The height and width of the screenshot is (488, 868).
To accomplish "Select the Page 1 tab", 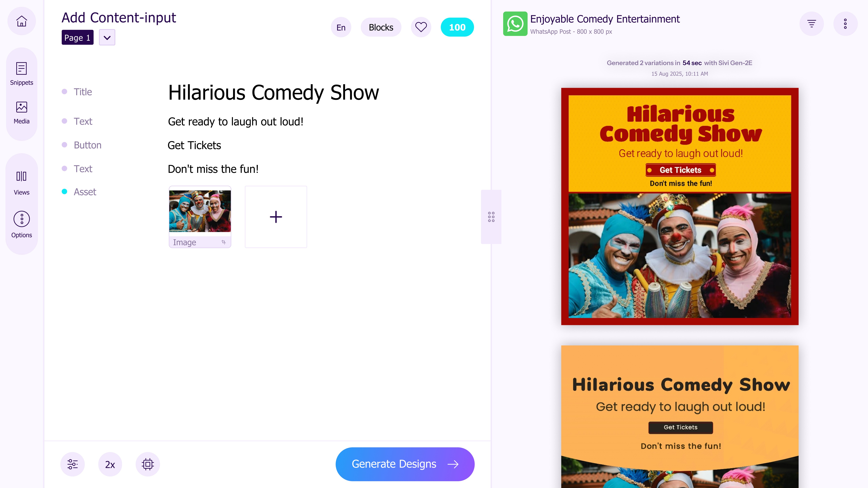I will tap(77, 37).
